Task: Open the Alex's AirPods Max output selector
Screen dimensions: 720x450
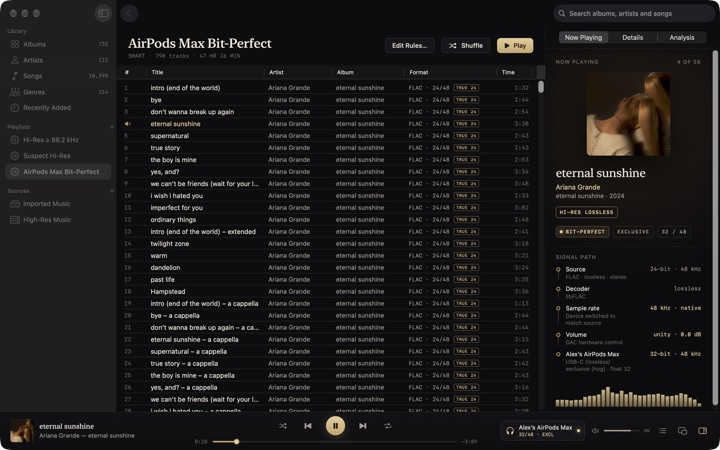Action: [543, 431]
